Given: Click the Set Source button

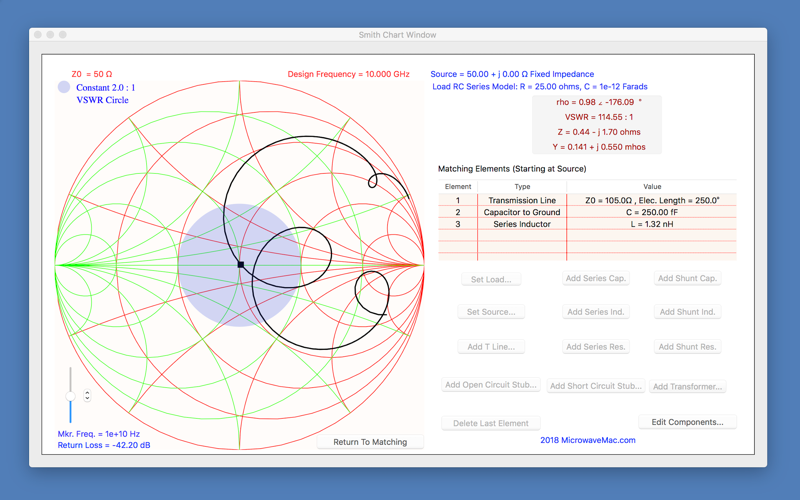Looking at the screenshot, I should pyautogui.click(x=491, y=312).
